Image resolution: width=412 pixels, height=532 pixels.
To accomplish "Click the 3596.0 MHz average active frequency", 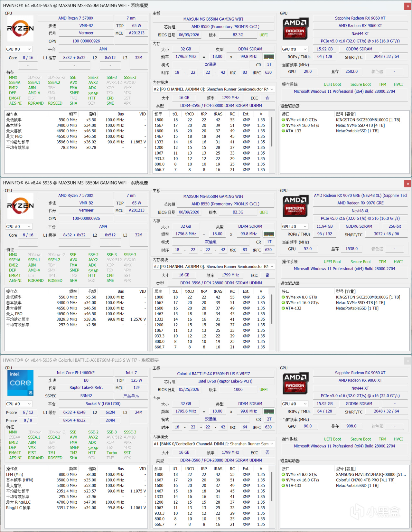I will (67, 142).
